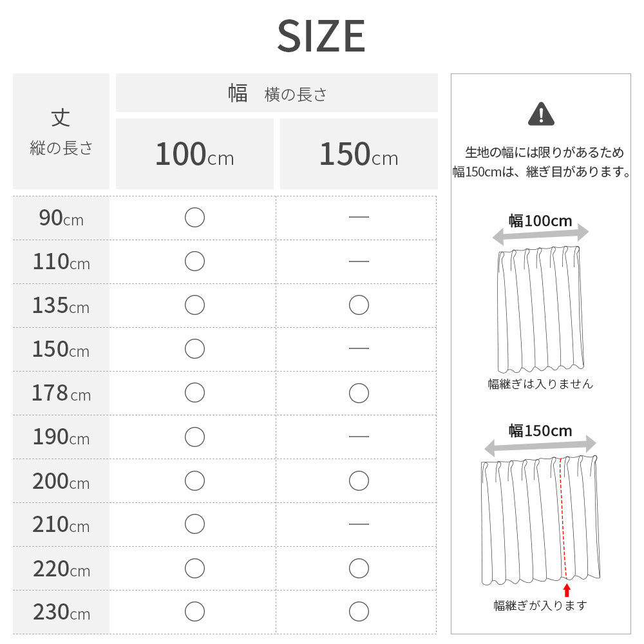The width and height of the screenshot is (644, 644).
Task: Select the circle for 90cm length, 100cm width
Action: click(194, 218)
